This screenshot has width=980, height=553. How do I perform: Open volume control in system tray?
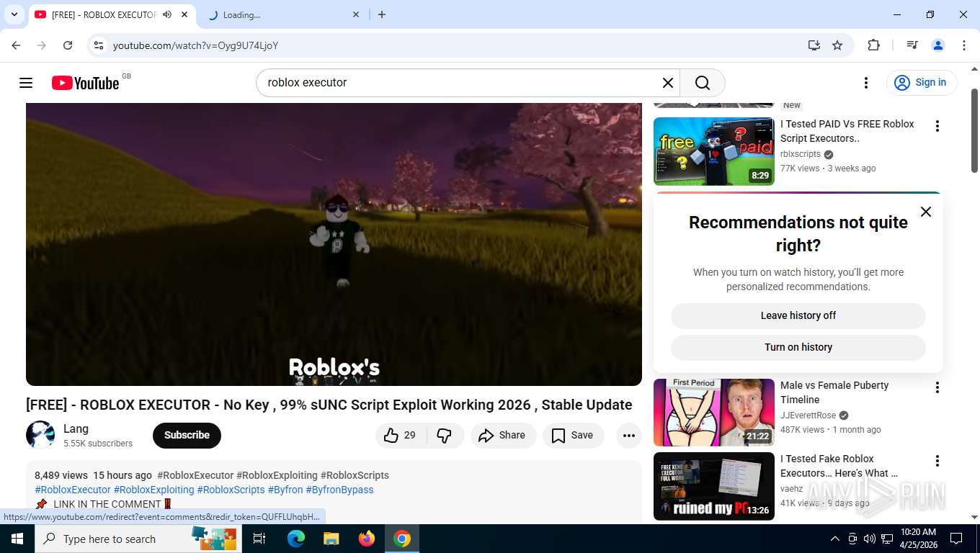870,539
